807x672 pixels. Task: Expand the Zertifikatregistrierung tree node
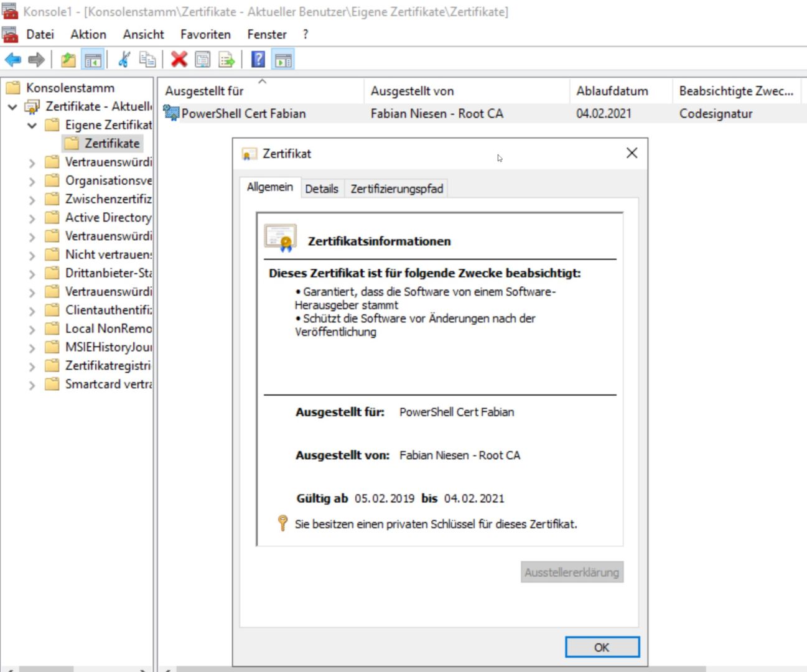[32, 366]
